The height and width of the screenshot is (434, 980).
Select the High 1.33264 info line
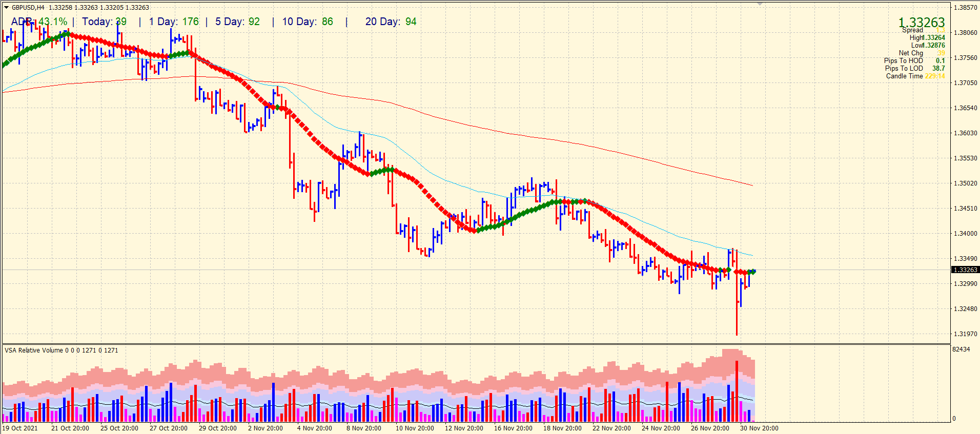[x=927, y=37]
